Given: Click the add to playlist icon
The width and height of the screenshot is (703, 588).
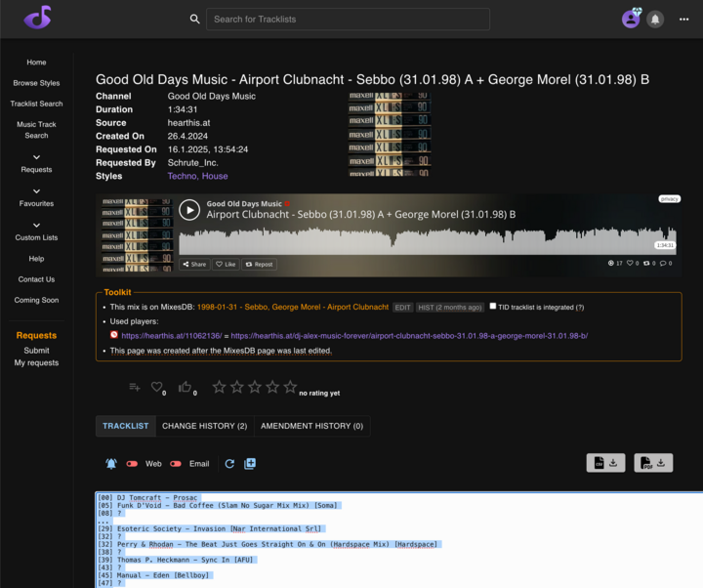Looking at the screenshot, I should click(x=135, y=387).
